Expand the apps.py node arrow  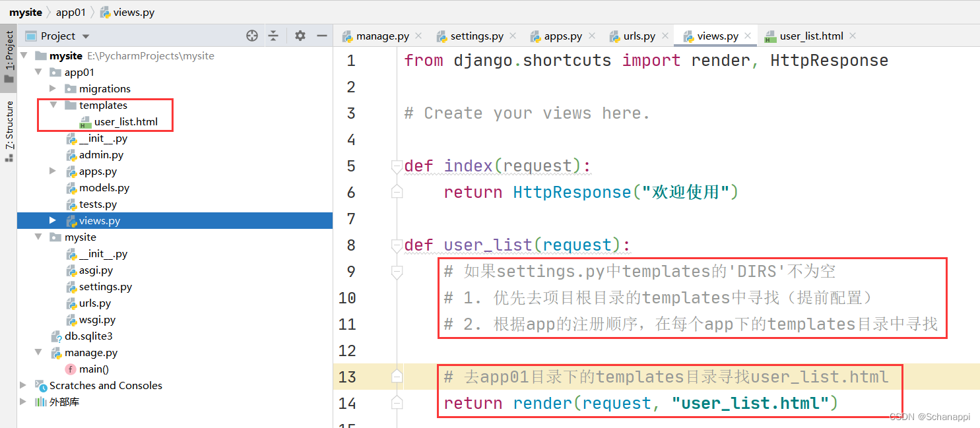coord(53,171)
